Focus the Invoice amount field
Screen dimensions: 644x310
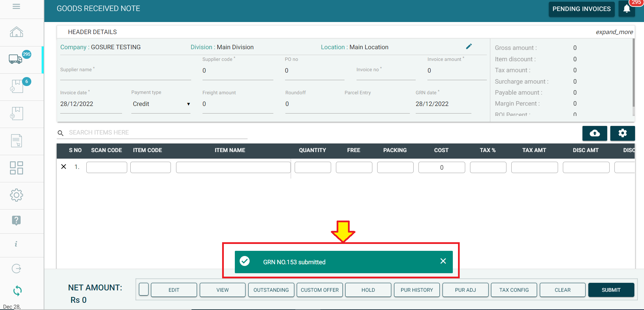coord(457,71)
